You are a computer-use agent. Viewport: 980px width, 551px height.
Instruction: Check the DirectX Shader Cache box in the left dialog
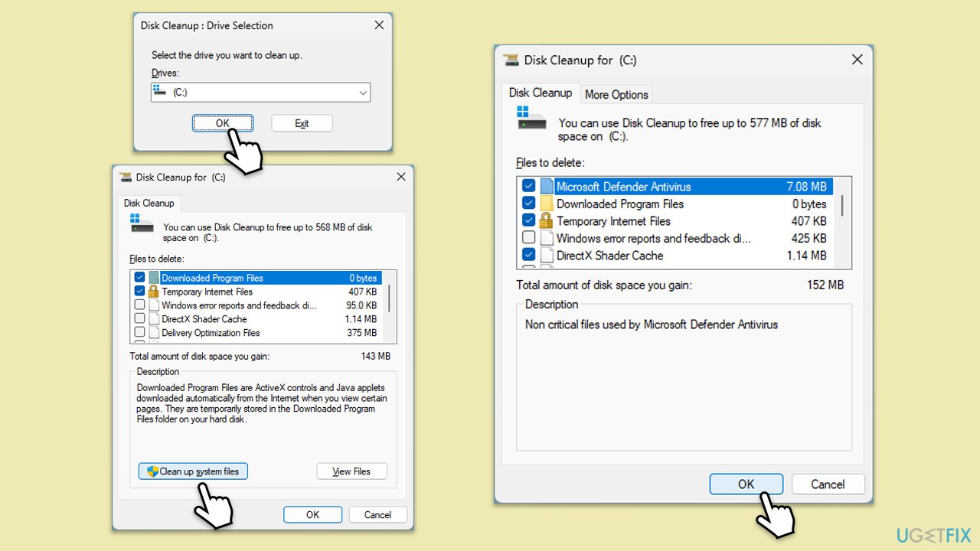(139, 319)
